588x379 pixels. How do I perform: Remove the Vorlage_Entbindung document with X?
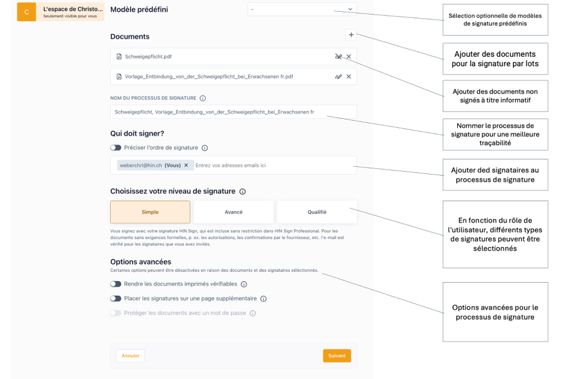(349, 77)
